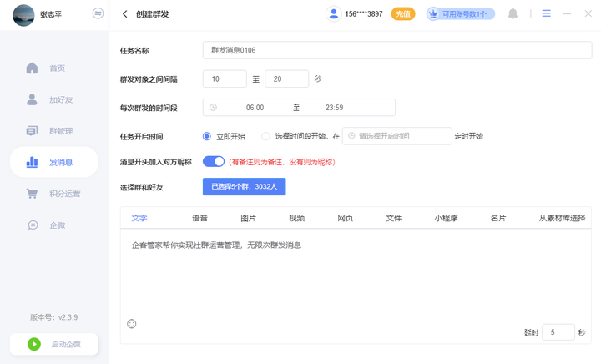Open 群管理 in the sidebar
The image size is (601, 364).
click(61, 131)
